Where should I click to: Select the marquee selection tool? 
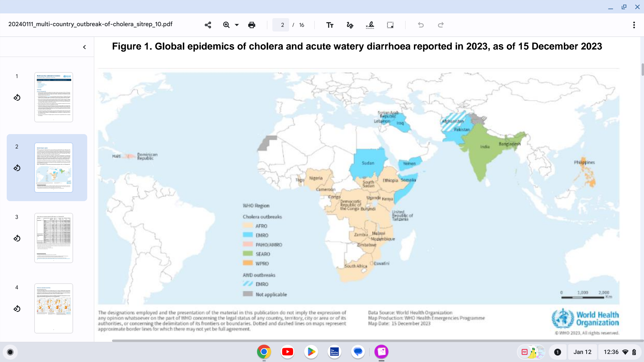coord(390,25)
